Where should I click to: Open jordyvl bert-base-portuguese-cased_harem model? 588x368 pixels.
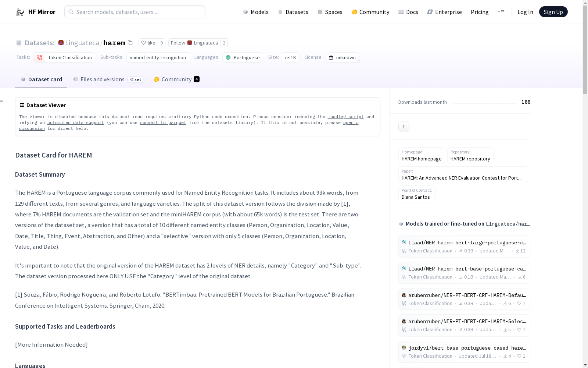pyautogui.click(x=464, y=352)
